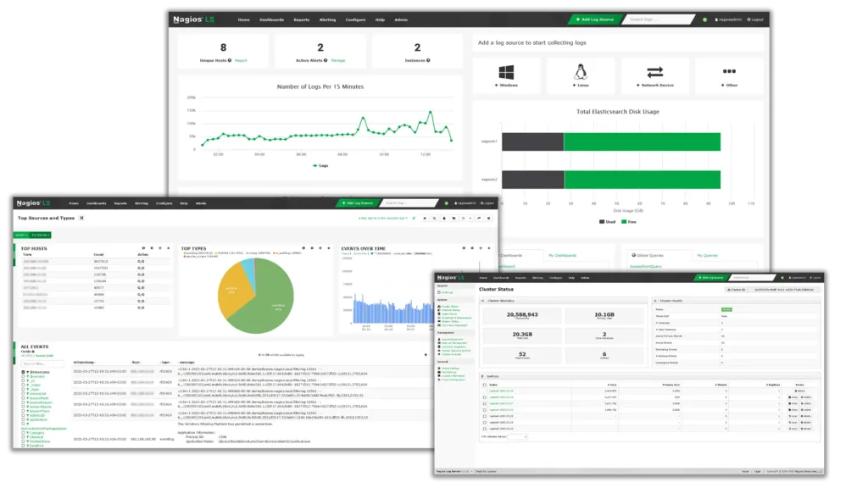Image resolution: width=868 pixels, height=488 pixels.
Task: Choose the Network Device source icon
Action: pos(655,73)
